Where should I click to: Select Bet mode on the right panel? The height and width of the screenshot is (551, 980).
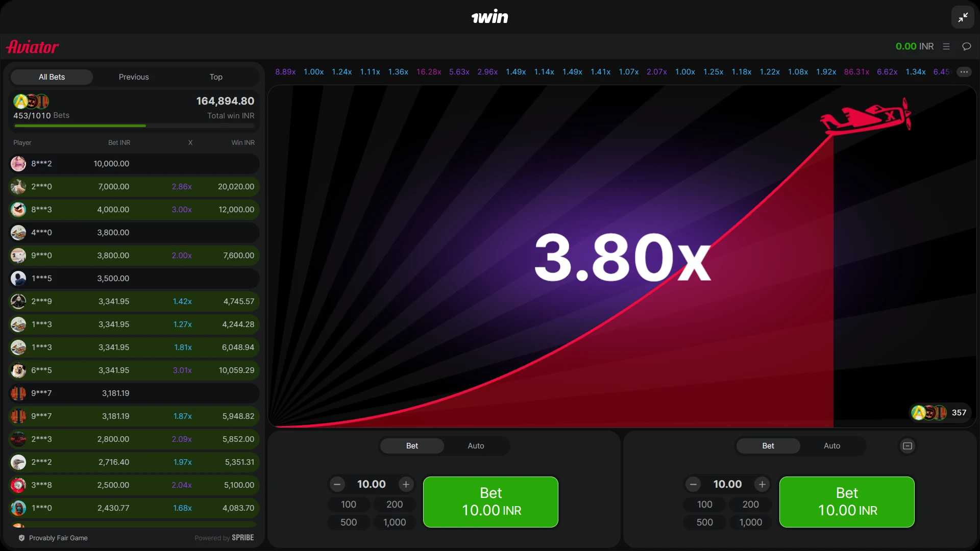click(x=768, y=445)
